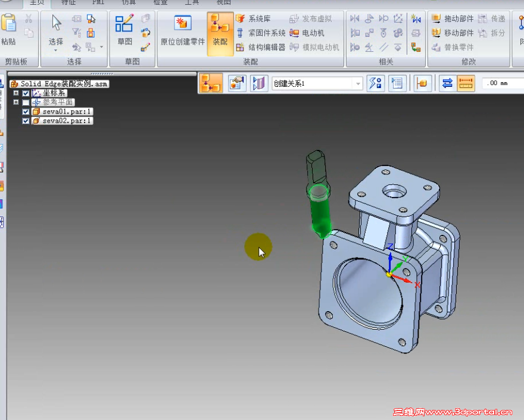Switch to the 仿真 simulation ribbon tab
The width and height of the screenshot is (524, 420).
(129, 2)
